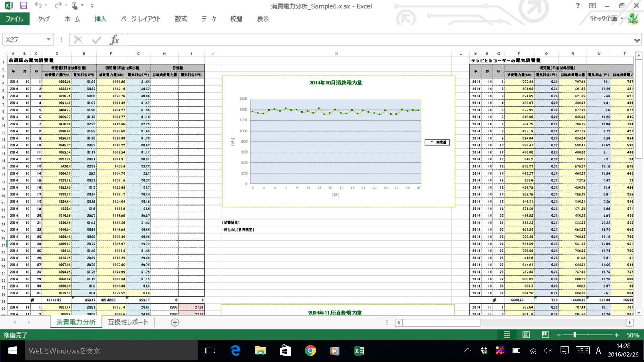Screen dimensions: 644x362
Task: Click the Excel taskbar icon
Action: [x=359, y=351]
